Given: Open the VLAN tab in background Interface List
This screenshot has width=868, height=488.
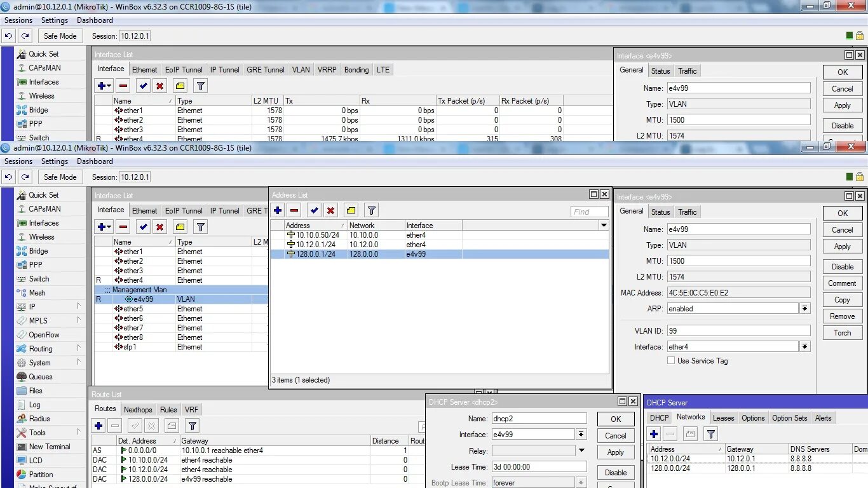Looking at the screenshot, I should coord(301,69).
